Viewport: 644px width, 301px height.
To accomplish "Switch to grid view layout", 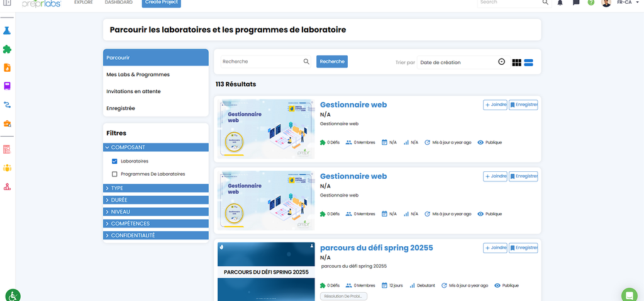I will [x=517, y=62].
